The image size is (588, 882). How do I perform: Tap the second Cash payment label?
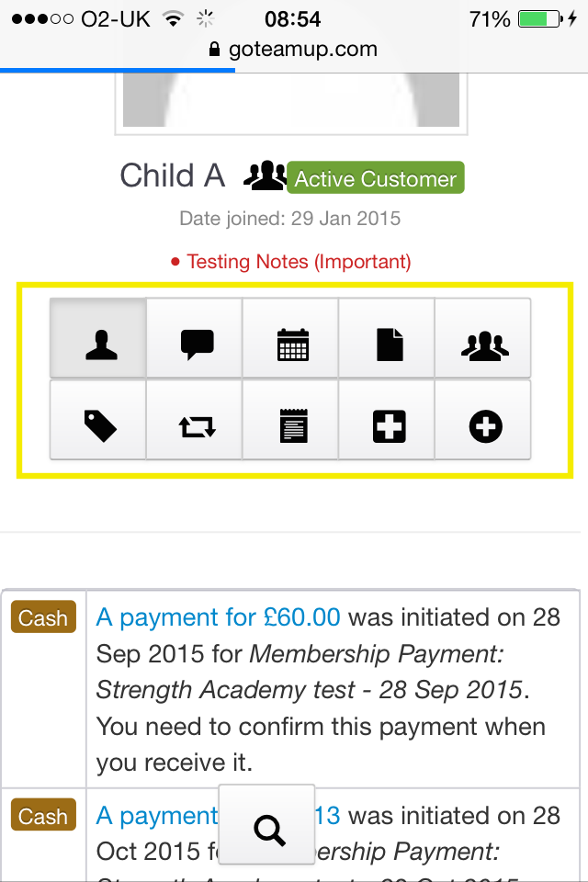point(43,817)
